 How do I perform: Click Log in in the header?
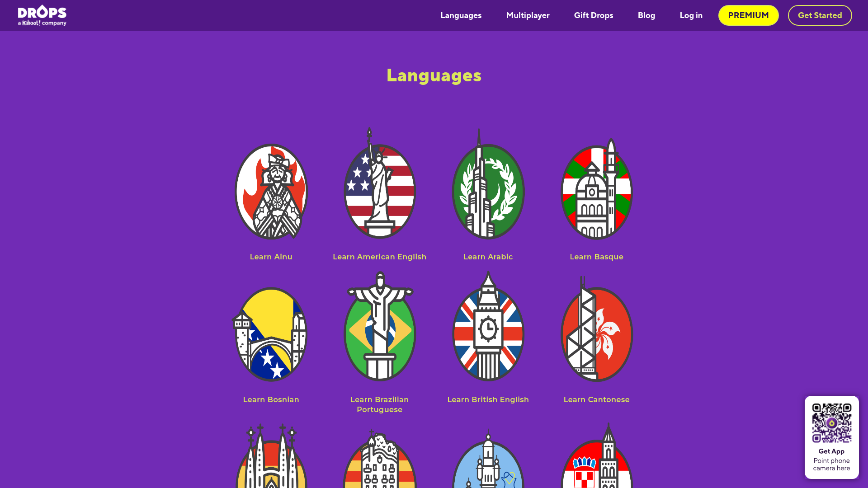691,15
